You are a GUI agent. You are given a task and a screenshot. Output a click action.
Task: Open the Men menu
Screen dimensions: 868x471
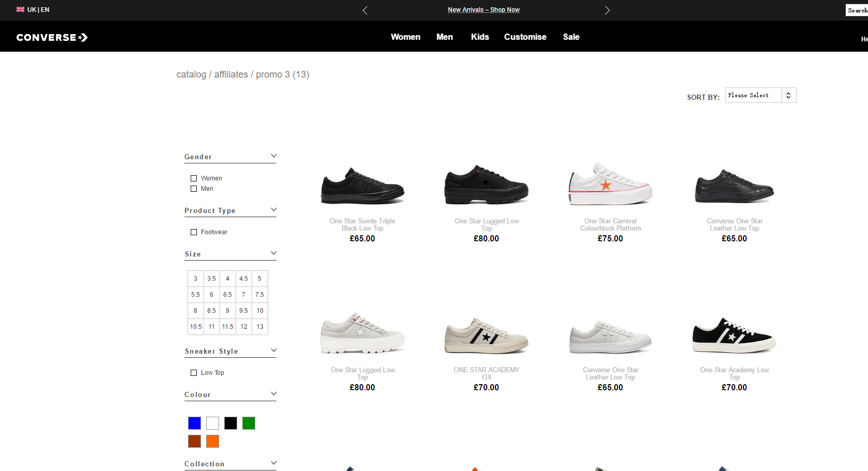pos(444,37)
